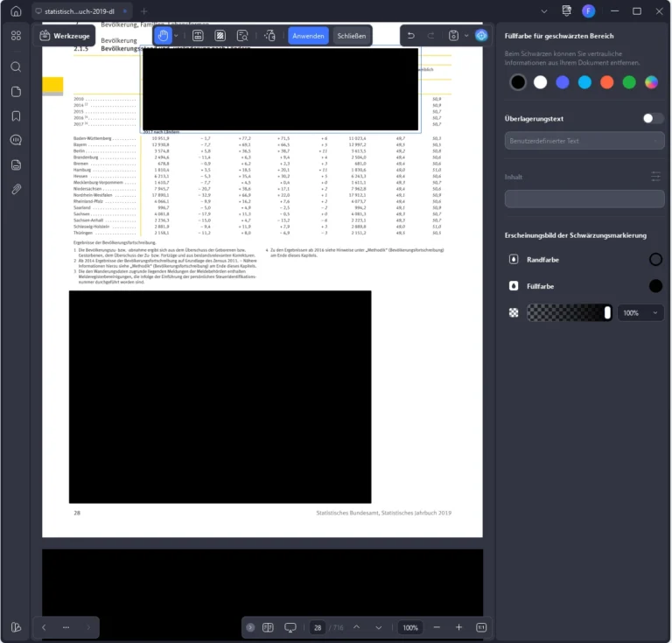Open the zoom level 100% dropdown
The height and width of the screenshot is (643, 672).
point(409,628)
